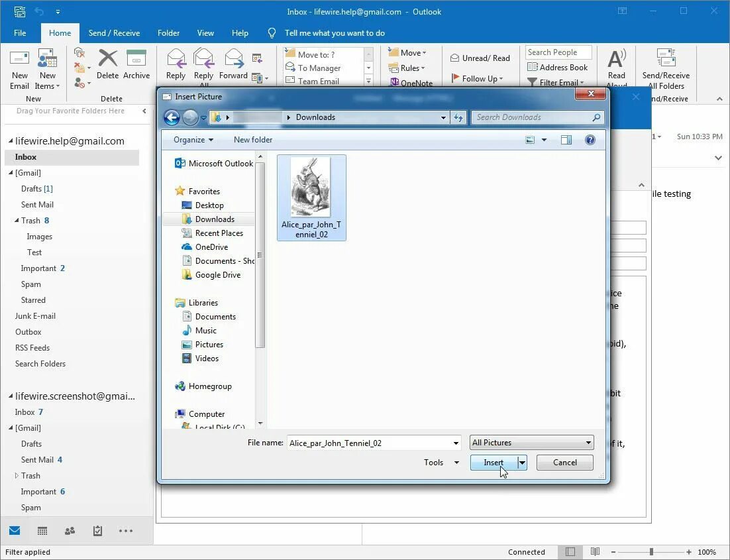
Task: Click Normal view icon in status bar
Action: click(570, 552)
